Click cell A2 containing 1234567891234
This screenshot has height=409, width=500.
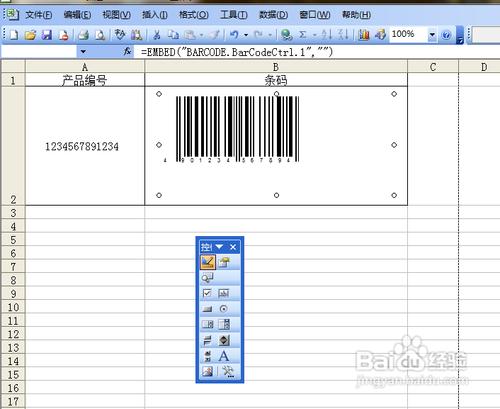(85, 146)
